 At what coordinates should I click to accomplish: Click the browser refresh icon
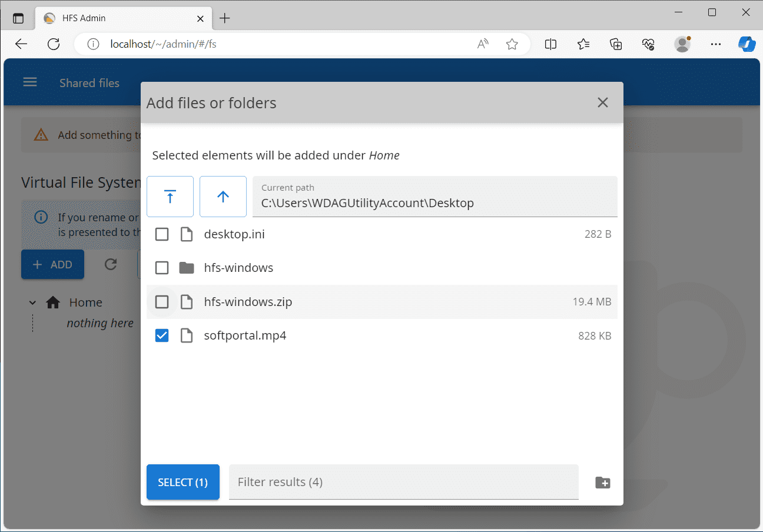[54, 44]
